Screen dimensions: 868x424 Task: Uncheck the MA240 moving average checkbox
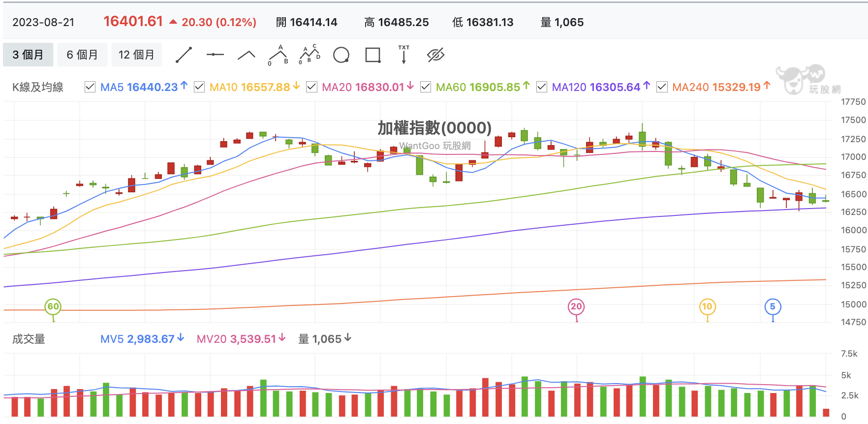(662, 87)
